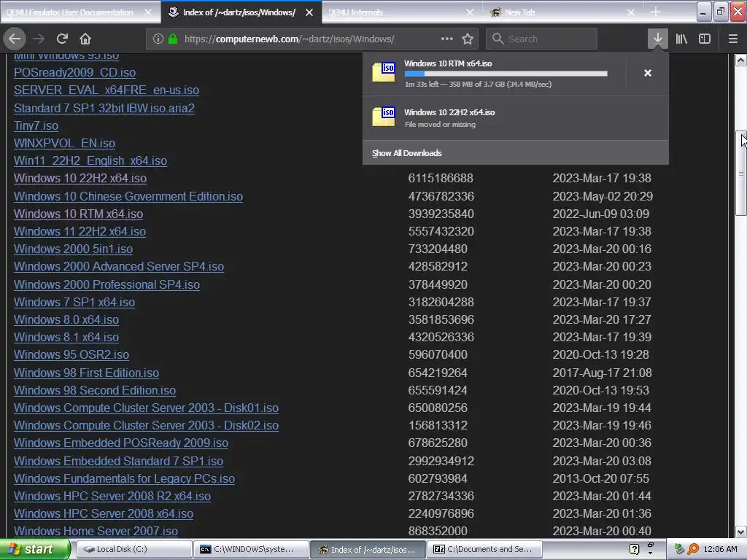
Task: Download Windows 7 SP1 x64.iso
Action: (x=74, y=303)
